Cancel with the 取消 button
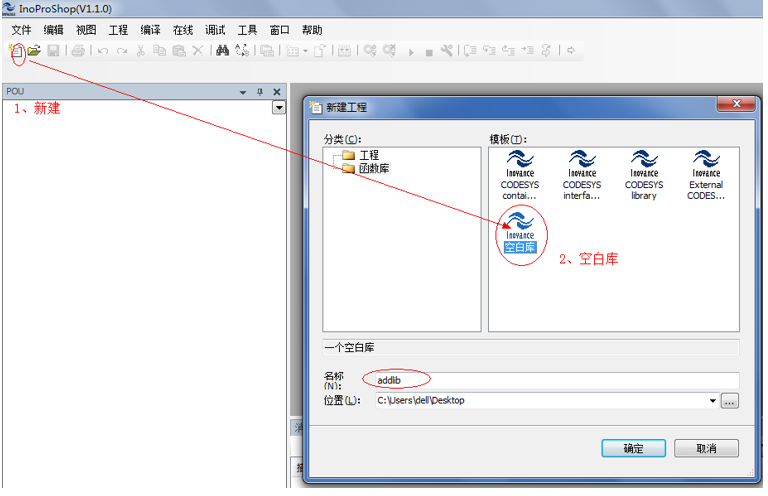The height and width of the screenshot is (496, 768). click(706, 449)
